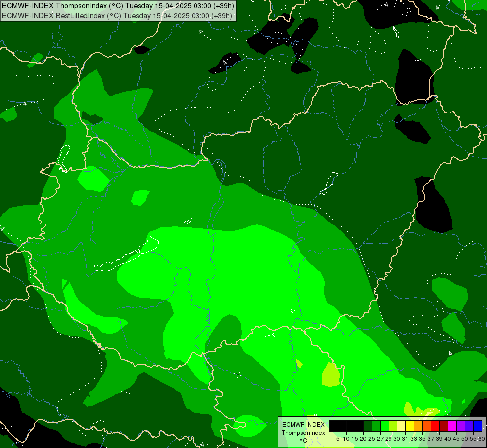The image size is (487, 448).
Task: Click the legend tick value '25'
Action: tap(372, 439)
